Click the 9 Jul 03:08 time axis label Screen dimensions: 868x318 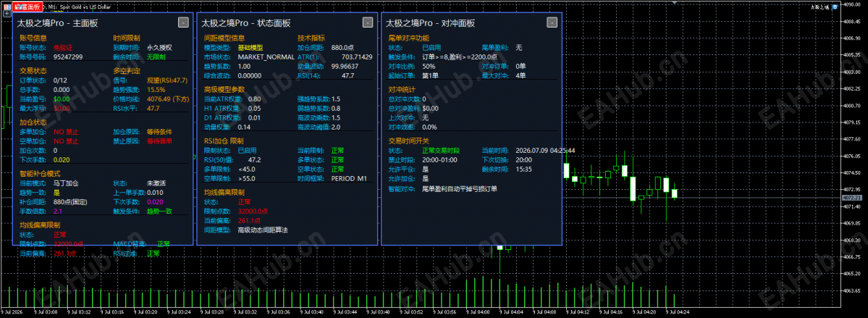tap(47, 312)
